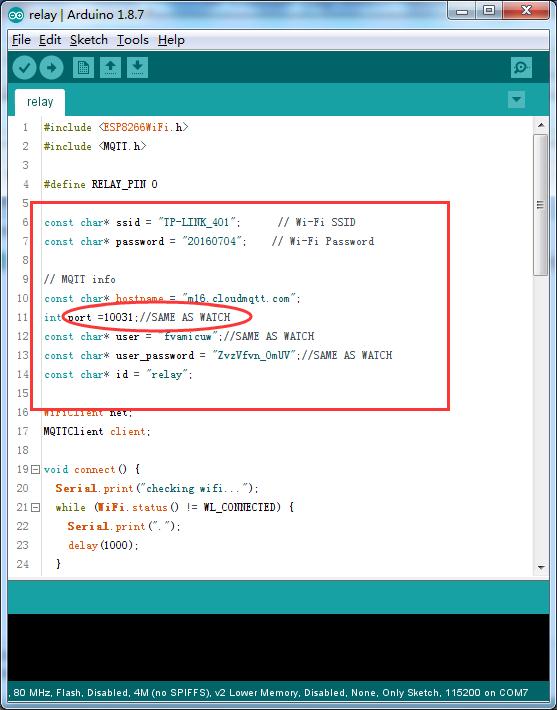Viewport: 557px width, 710px height.
Task: Click line number 18 blank line
Action: point(23,450)
